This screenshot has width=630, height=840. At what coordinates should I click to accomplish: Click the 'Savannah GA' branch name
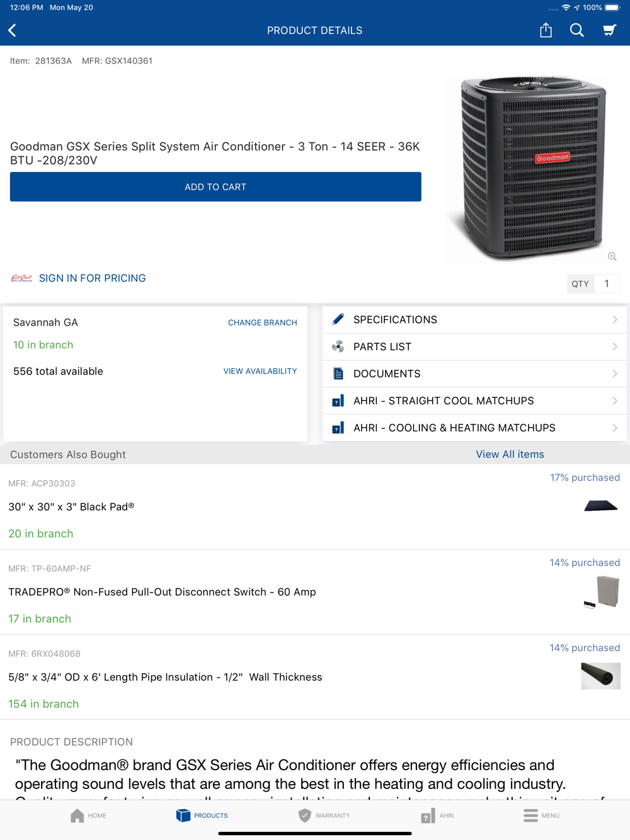point(45,322)
